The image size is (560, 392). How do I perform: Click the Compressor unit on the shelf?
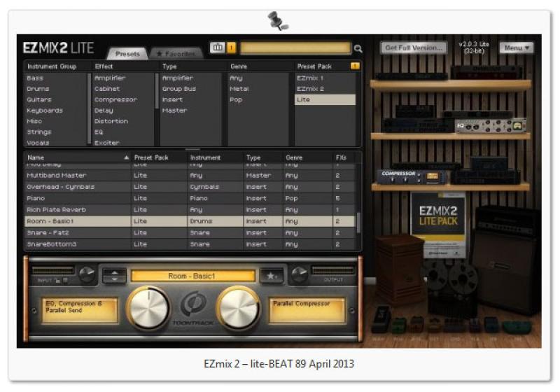point(412,176)
